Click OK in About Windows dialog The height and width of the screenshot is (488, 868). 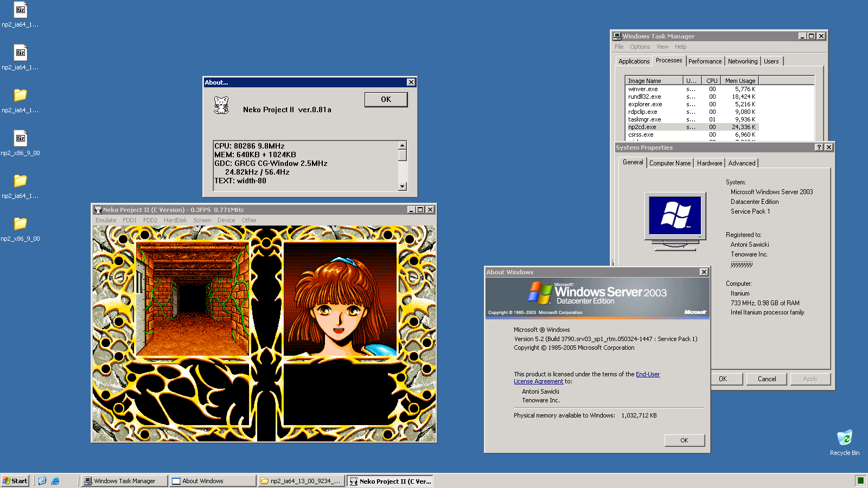[x=684, y=440]
